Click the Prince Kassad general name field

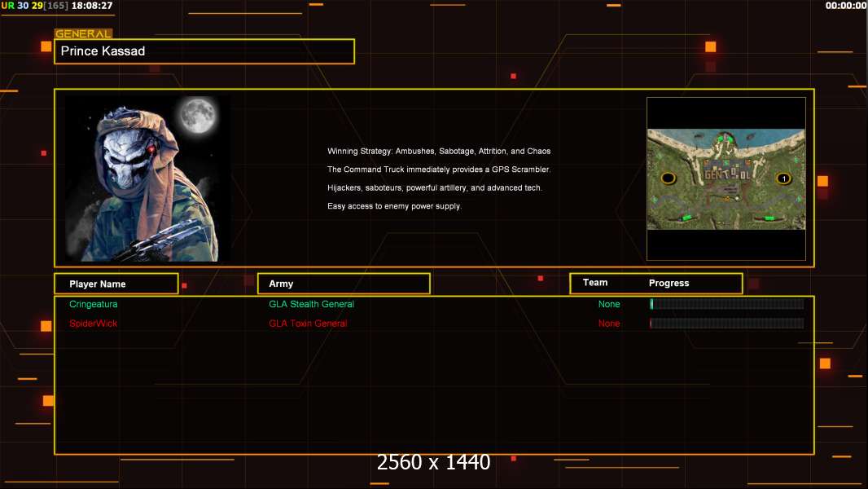click(204, 51)
